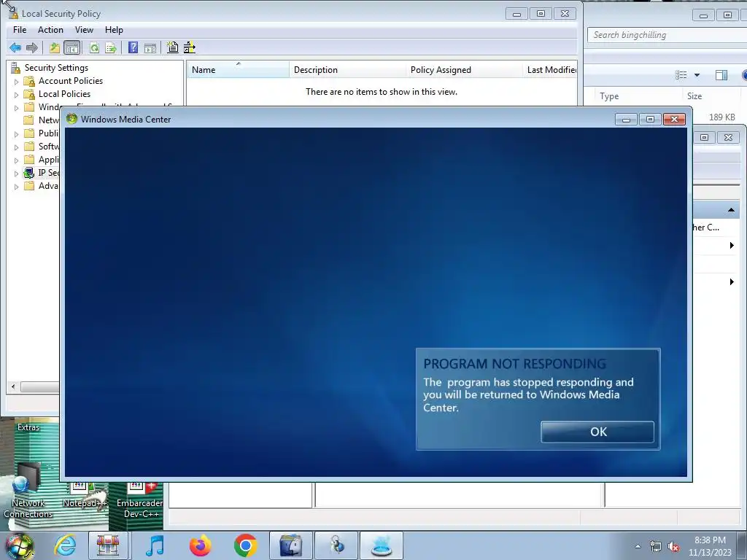This screenshot has width=747, height=560.
Task: Open the Help menu
Action: pyautogui.click(x=114, y=29)
